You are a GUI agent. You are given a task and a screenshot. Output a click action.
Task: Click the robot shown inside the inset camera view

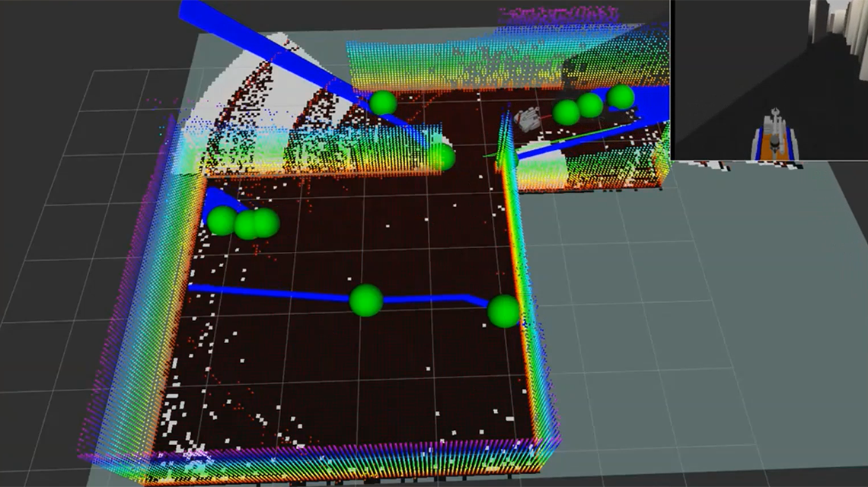tap(774, 137)
